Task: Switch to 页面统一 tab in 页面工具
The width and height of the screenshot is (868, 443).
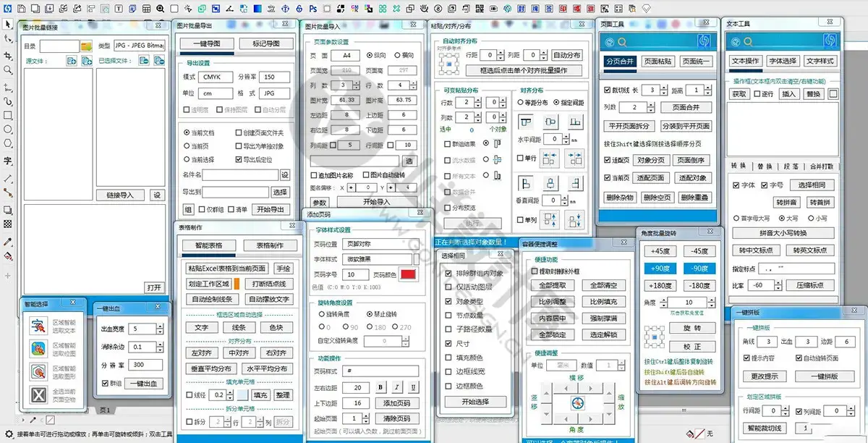Action: 696,62
